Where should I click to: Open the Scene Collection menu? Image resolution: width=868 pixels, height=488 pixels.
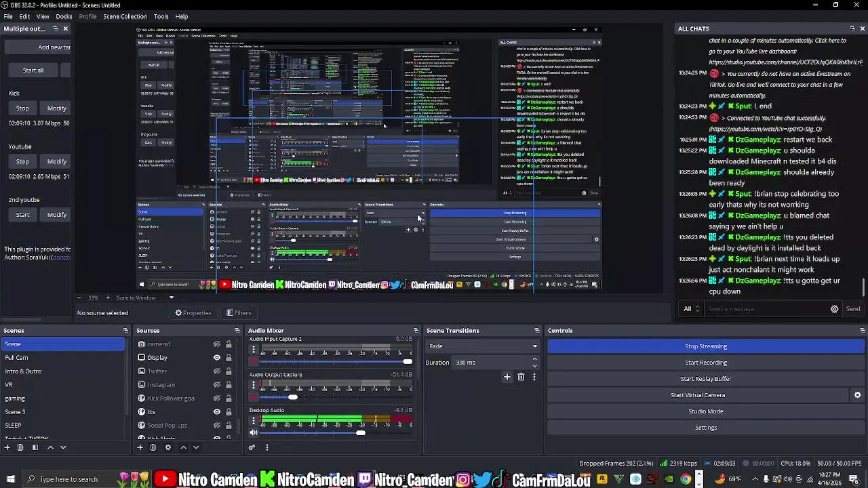pos(125,16)
